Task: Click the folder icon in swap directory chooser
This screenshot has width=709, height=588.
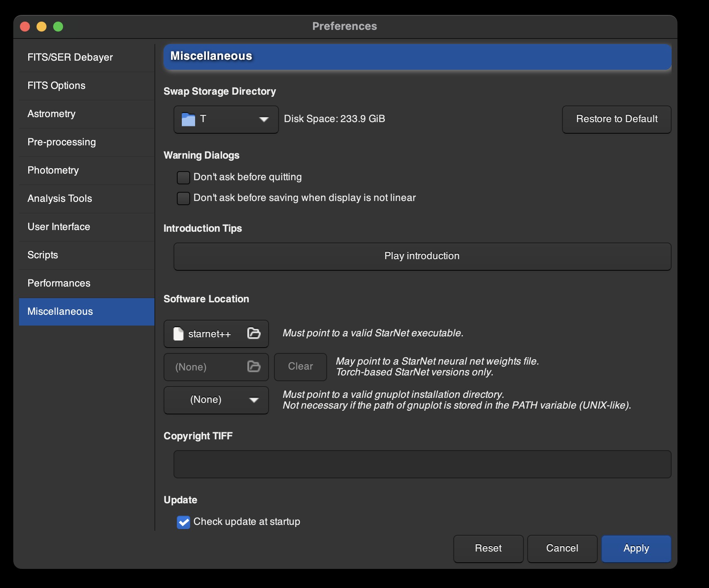Action: tap(188, 120)
